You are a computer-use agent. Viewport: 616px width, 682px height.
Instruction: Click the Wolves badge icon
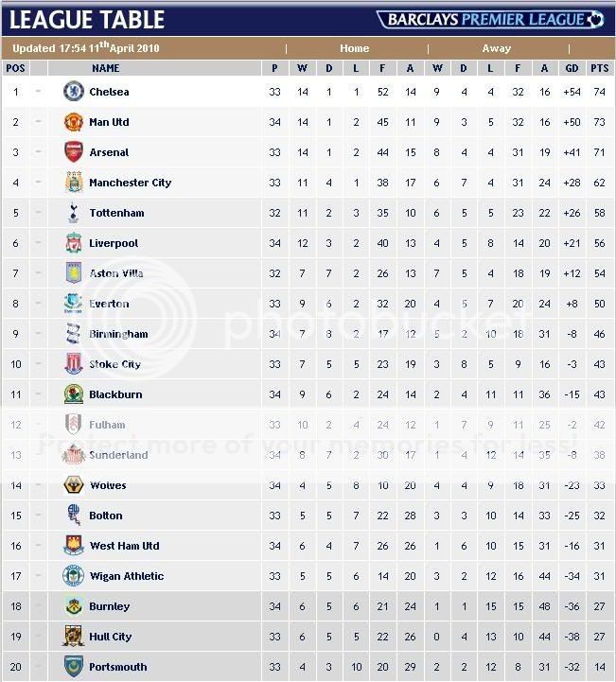(x=73, y=485)
